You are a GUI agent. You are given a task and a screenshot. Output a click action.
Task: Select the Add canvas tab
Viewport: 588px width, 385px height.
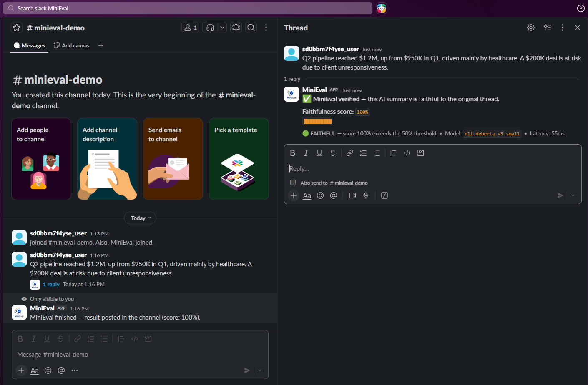[x=71, y=45]
